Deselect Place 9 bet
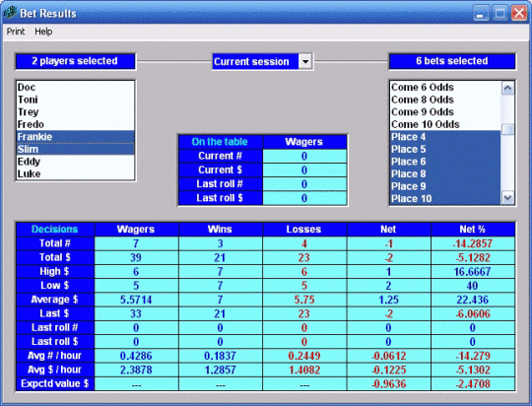This screenshot has width=532, height=406. pyautogui.click(x=445, y=186)
